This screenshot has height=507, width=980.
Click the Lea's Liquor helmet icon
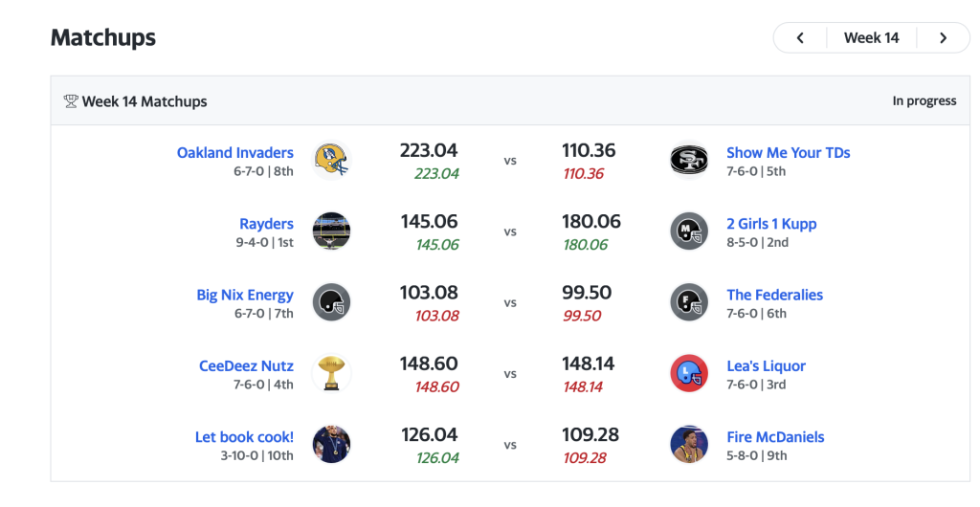[x=689, y=373]
